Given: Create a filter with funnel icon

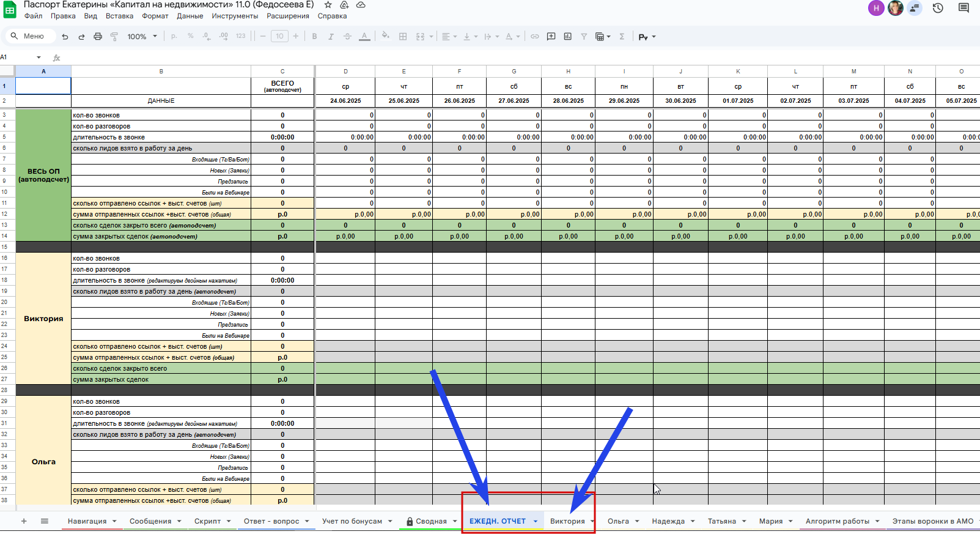Looking at the screenshot, I should tap(584, 37).
